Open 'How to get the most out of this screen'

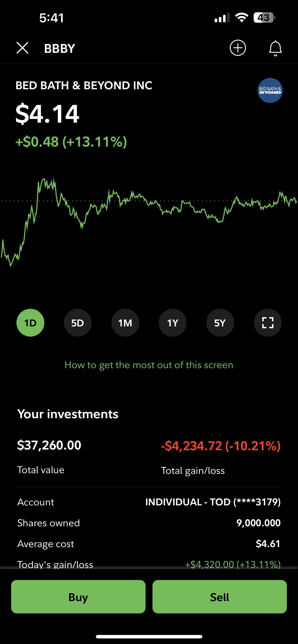(149, 365)
